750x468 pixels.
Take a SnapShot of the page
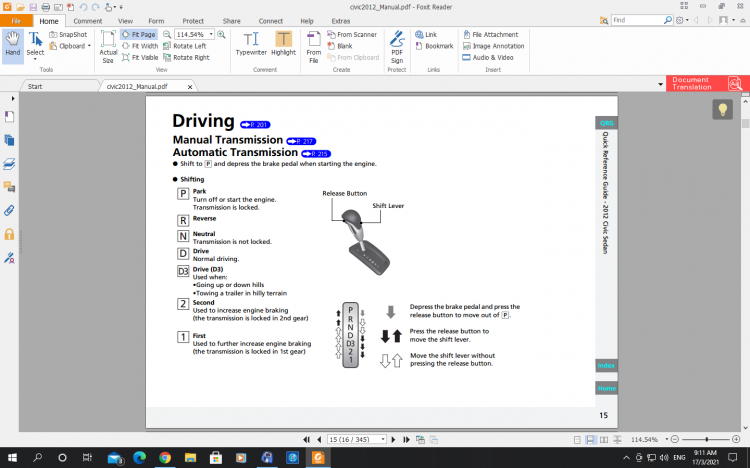68,34
